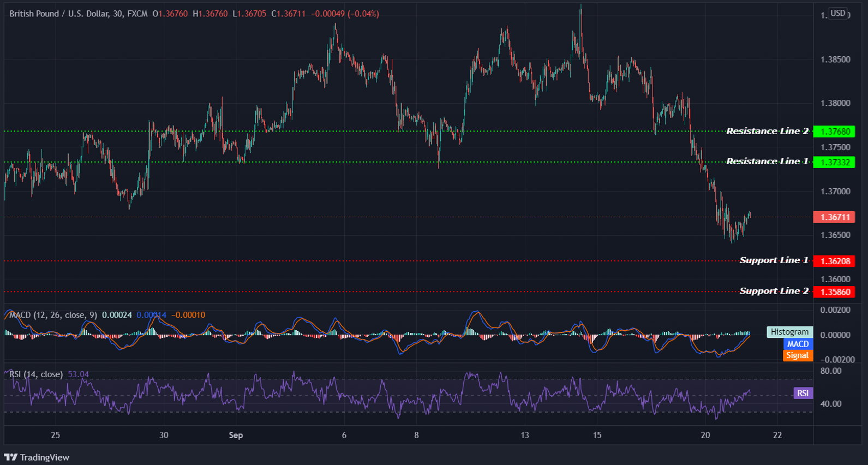Click the TradingView logo
The height and width of the screenshot is (465, 868).
37,457
